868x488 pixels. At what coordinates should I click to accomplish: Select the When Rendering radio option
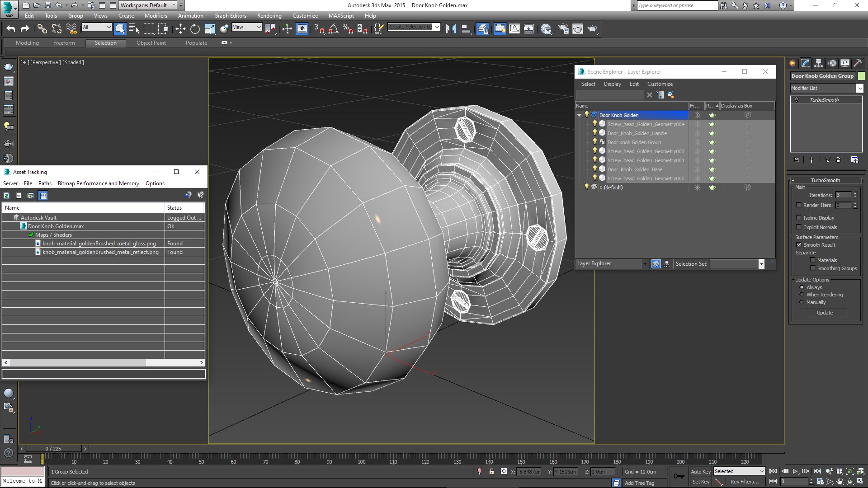[x=802, y=295]
